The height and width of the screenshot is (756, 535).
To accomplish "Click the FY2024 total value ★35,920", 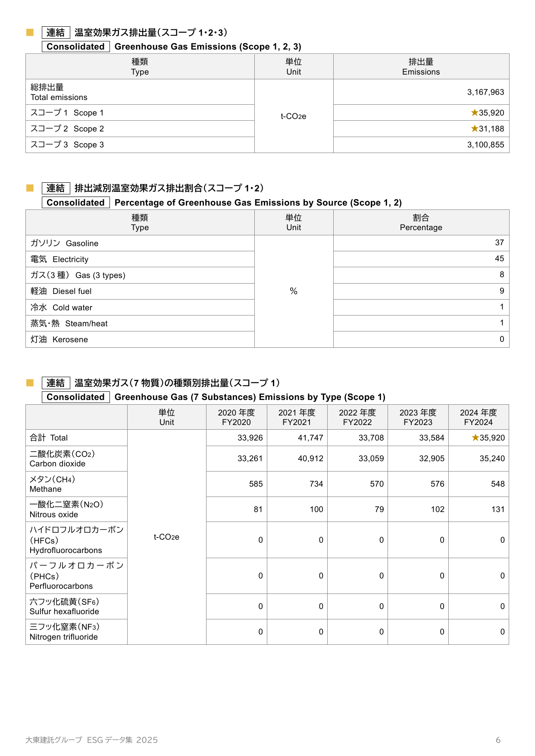I will [x=488, y=438].
